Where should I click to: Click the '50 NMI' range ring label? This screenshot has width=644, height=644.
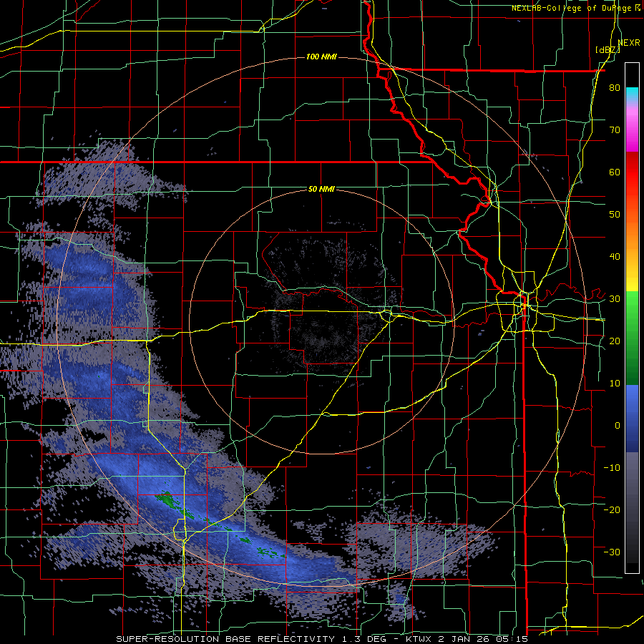pos(321,189)
